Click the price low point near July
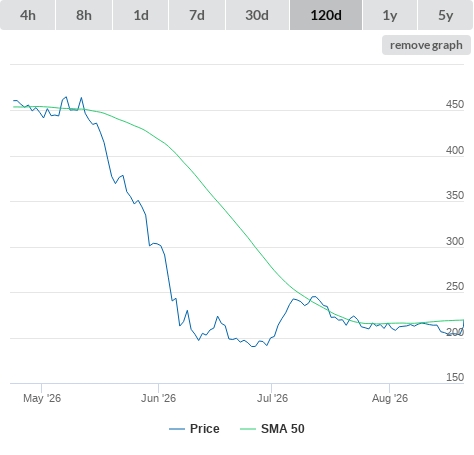This screenshot has height=455, width=474. click(253, 347)
